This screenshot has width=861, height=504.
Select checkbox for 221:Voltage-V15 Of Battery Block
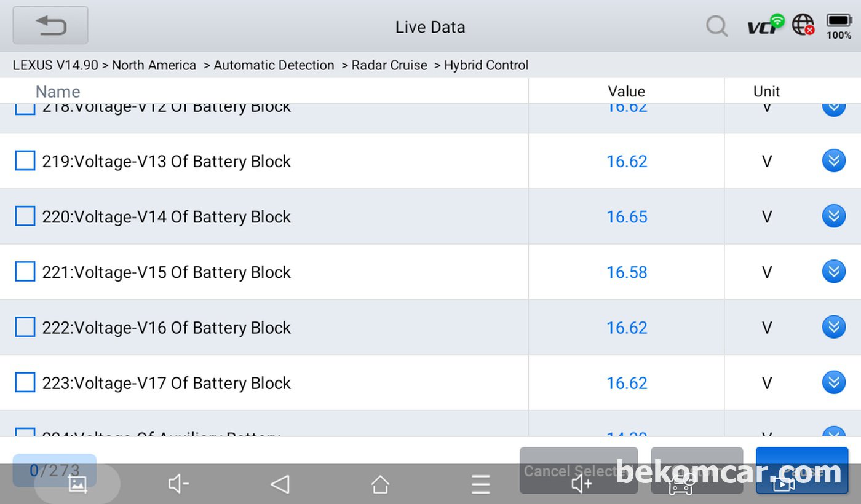25,272
